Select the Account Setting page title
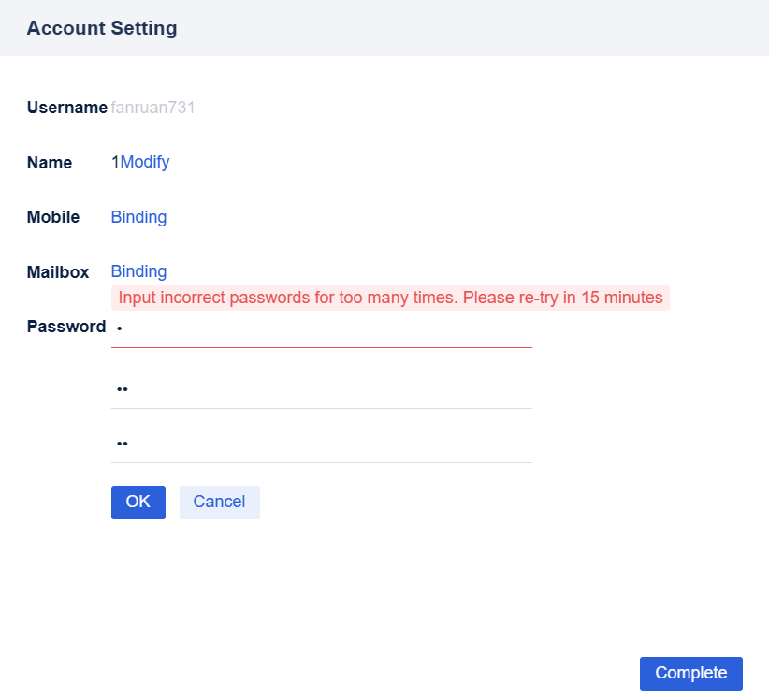769x700 pixels. point(101,28)
